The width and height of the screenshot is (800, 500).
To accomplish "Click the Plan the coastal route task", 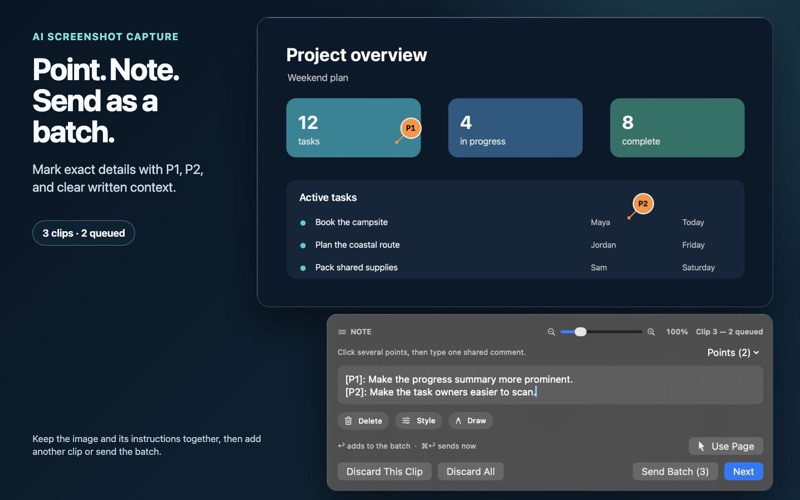I will (357, 245).
